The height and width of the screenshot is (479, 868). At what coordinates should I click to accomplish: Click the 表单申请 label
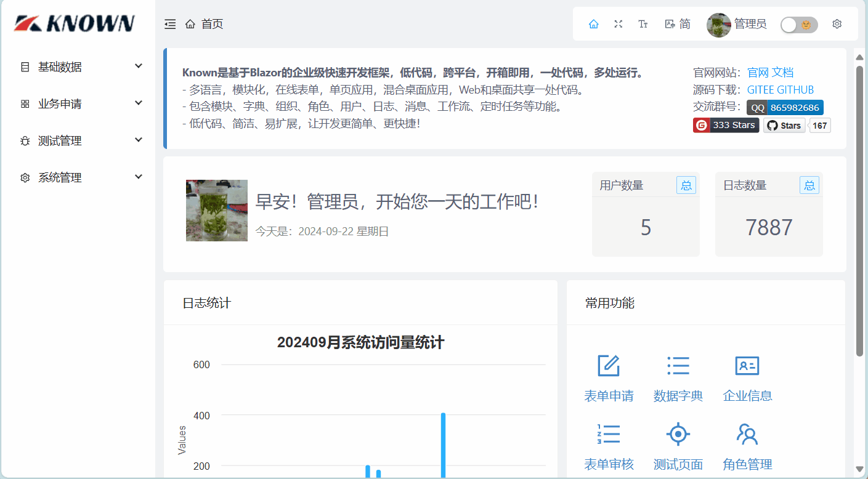click(x=609, y=396)
